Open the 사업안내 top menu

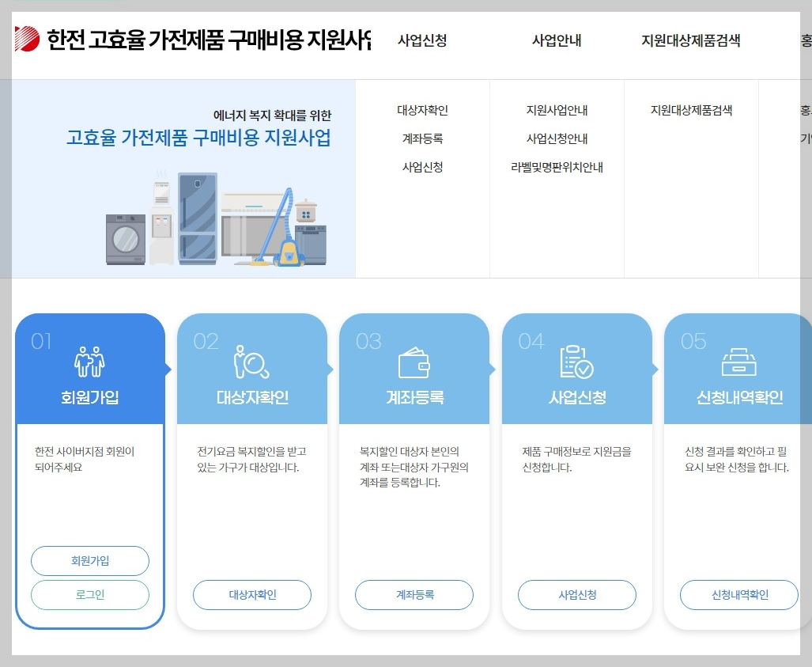point(557,40)
